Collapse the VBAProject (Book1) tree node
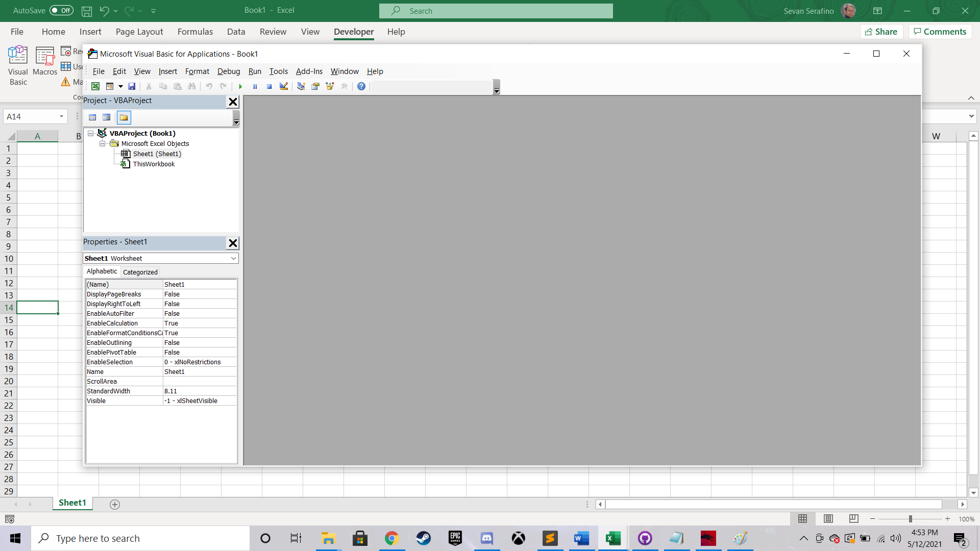This screenshot has width=980, height=551. [x=90, y=133]
